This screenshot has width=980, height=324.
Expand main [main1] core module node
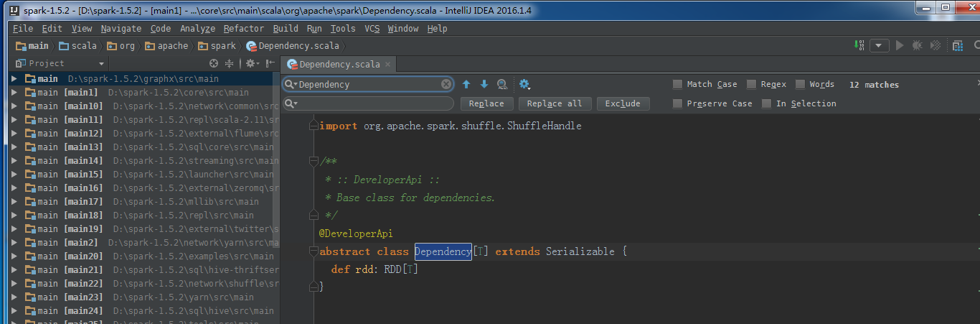pyautogui.click(x=14, y=92)
